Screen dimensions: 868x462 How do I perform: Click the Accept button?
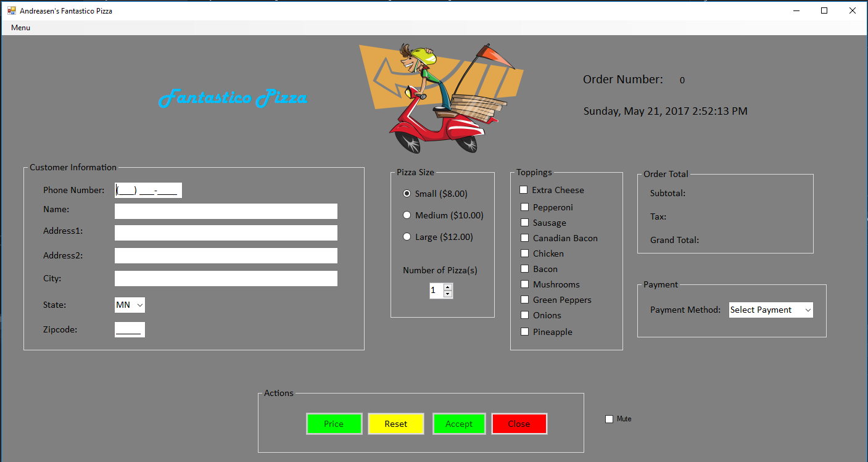pos(459,424)
